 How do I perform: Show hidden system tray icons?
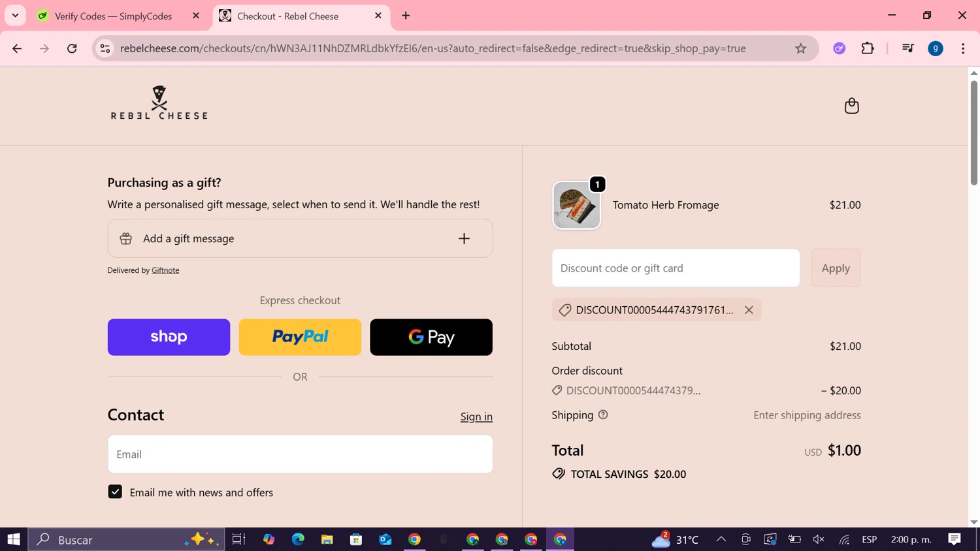(721, 539)
